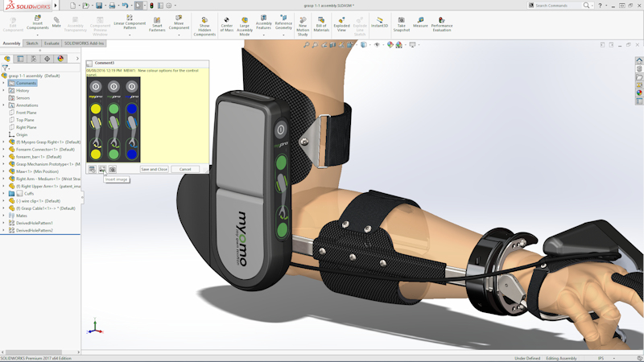Open the Measure tool

tap(420, 23)
